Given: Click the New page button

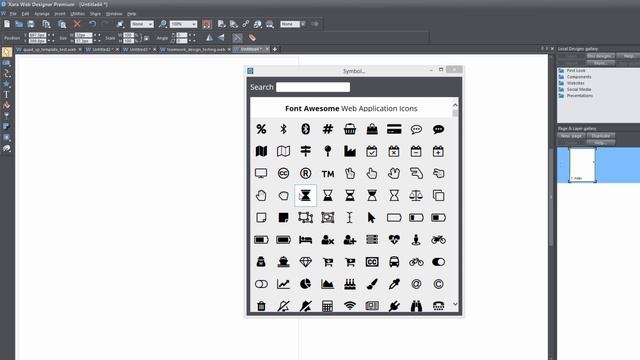Looking at the screenshot, I should point(571,136).
